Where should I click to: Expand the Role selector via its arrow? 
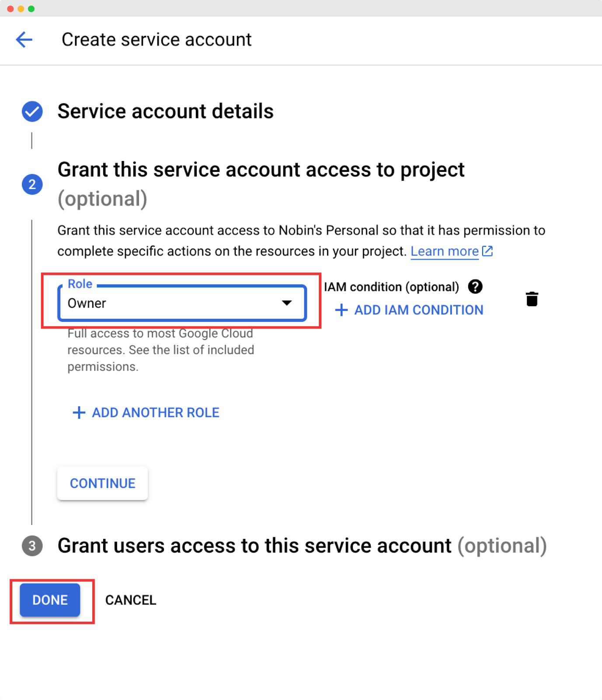coord(286,303)
